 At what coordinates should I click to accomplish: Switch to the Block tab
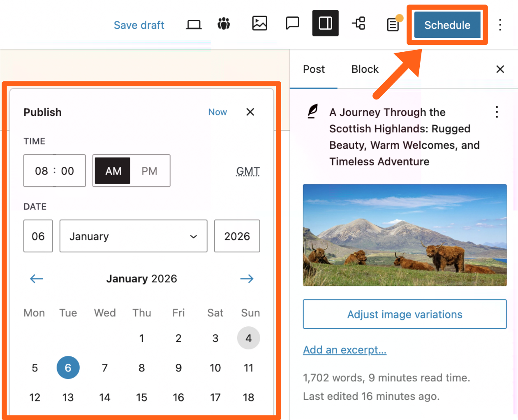[365, 69]
